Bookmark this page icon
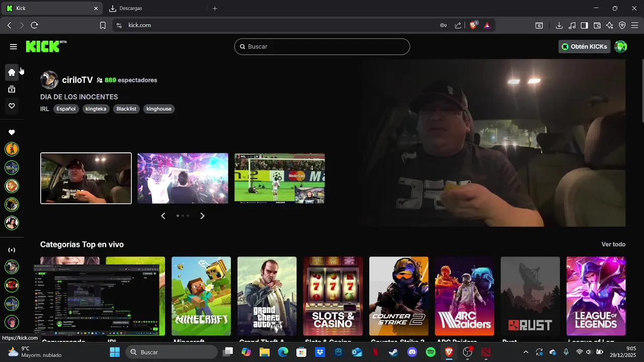Image resolution: width=644 pixels, height=362 pixels. [103, 25]
